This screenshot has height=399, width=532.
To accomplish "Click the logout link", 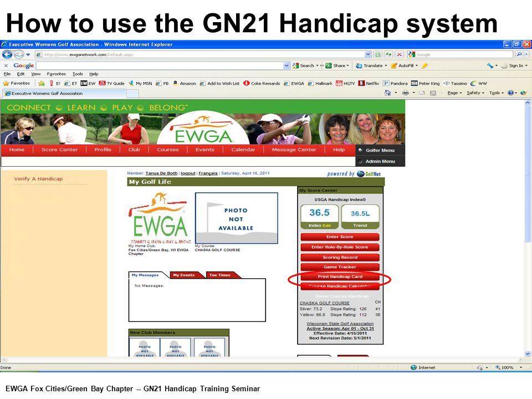I will click(x=188, y=173).
